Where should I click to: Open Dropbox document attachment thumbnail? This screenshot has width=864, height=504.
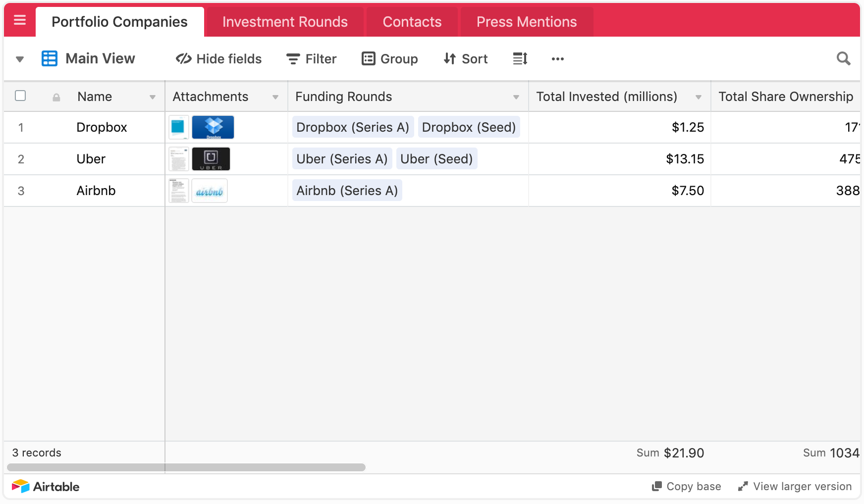[x=179, y=127]
